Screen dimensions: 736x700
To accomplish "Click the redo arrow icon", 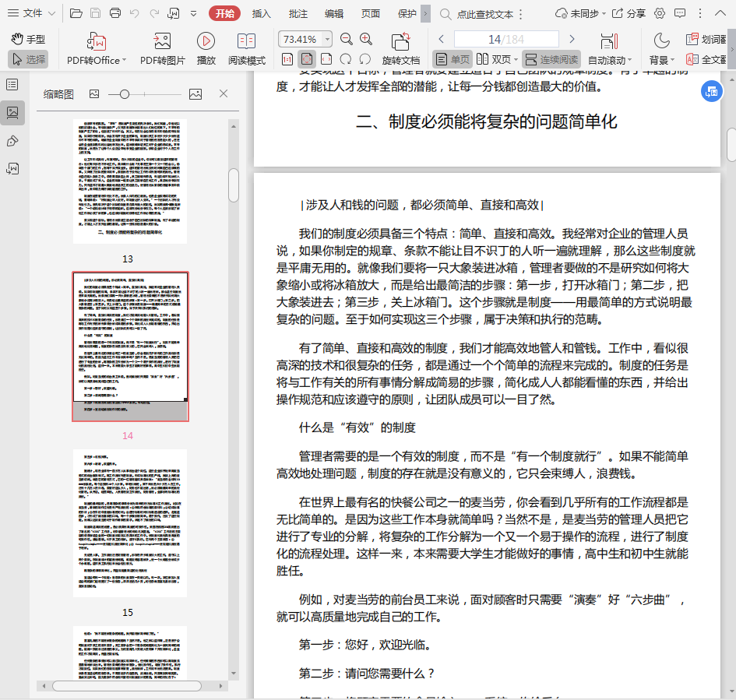I will pyautogui.click(x=154, y=13).
